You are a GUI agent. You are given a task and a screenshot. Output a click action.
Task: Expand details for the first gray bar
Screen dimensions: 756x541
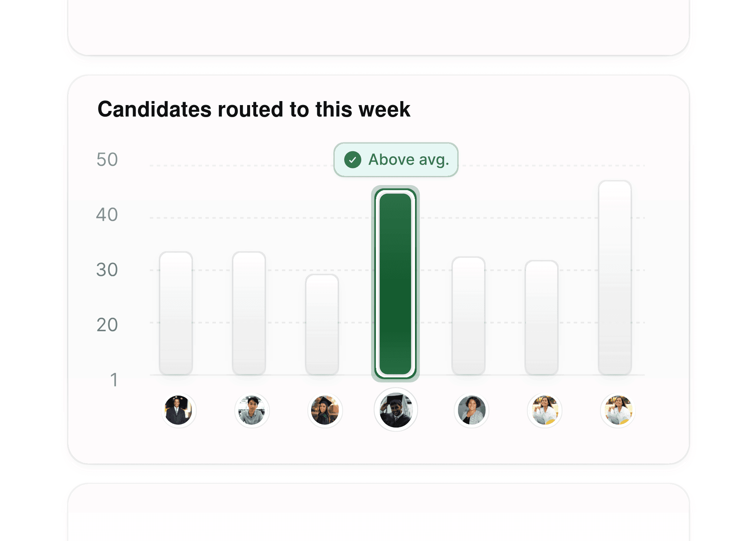[x=176, y=313]
